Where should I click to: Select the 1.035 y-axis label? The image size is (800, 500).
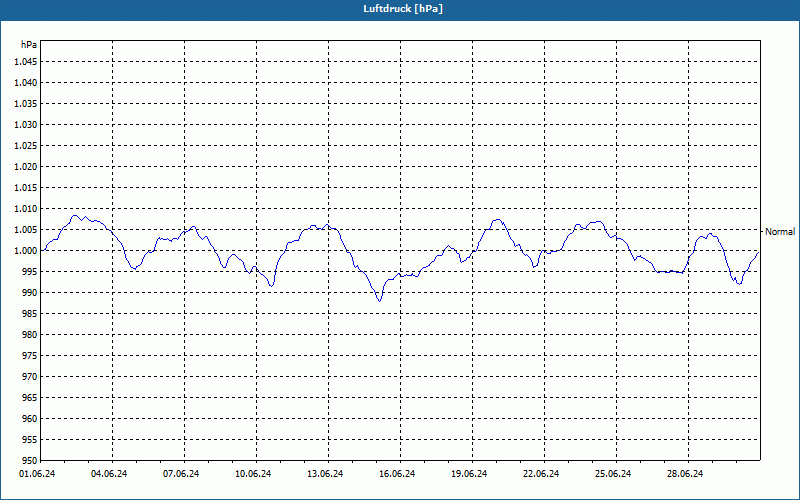point(26,104)
